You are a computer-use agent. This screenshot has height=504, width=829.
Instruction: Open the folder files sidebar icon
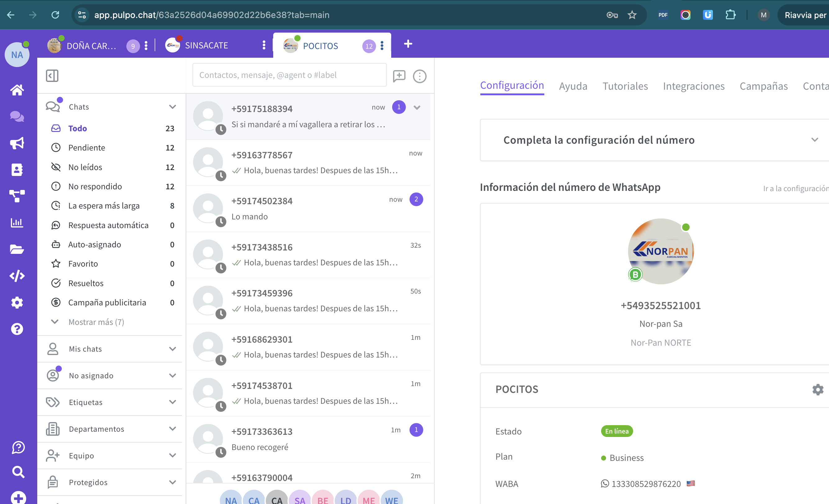click(x=17, y=250)
